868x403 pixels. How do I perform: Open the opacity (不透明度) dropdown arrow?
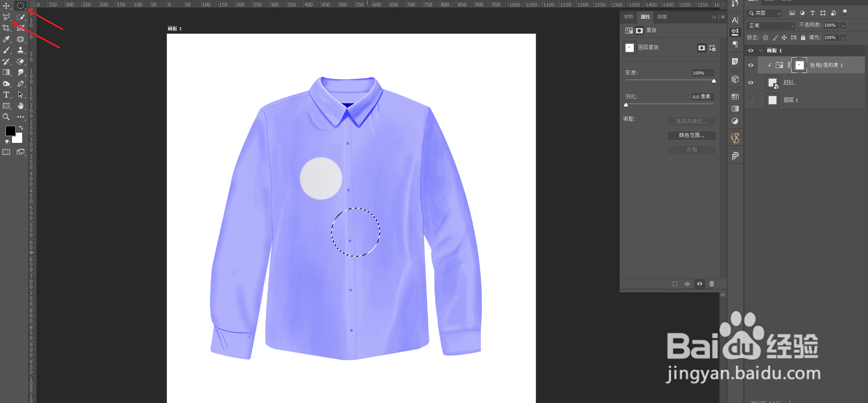(x=843, y=26)
